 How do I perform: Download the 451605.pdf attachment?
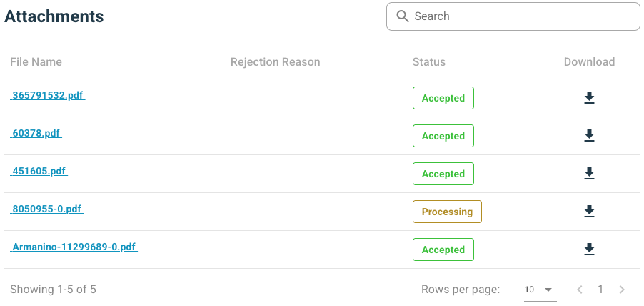coord(589,174)
